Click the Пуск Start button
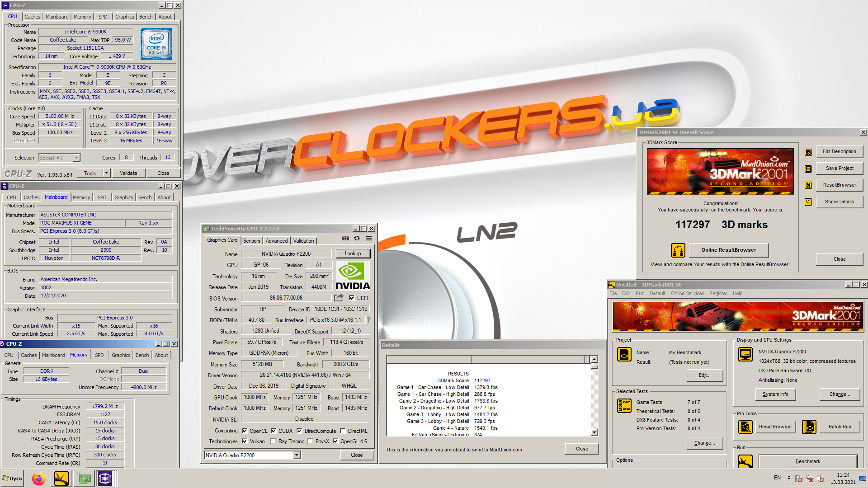 pyautogui.click(x=12, y=478)
